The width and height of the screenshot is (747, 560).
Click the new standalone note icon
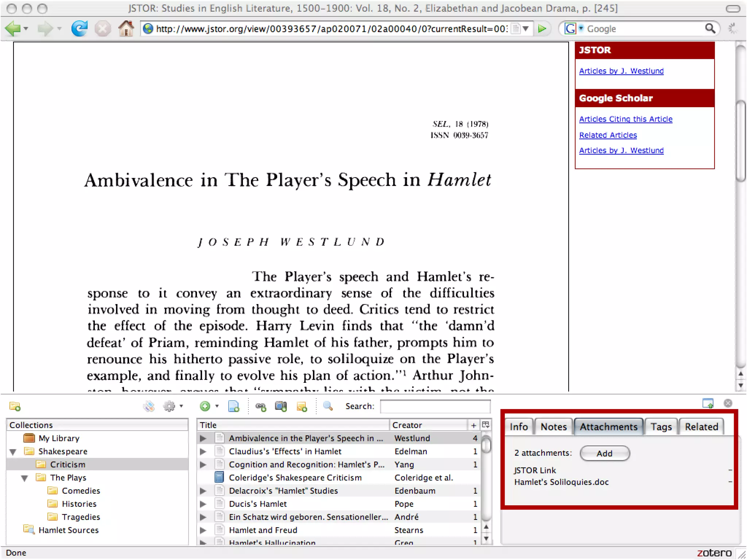pyautogui.click(x=302, y=406)
